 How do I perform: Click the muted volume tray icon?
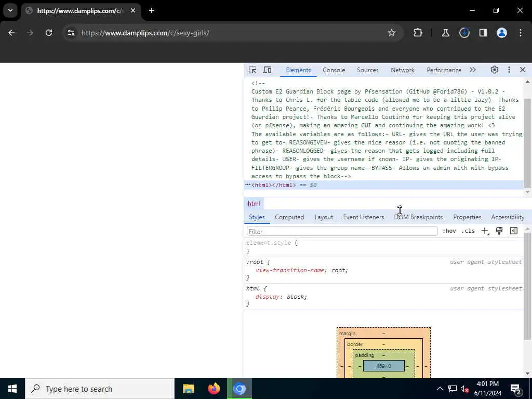465,389
